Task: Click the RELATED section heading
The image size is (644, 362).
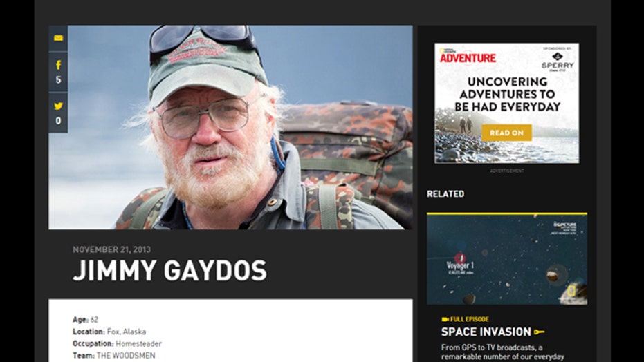Action: (445, 194)
